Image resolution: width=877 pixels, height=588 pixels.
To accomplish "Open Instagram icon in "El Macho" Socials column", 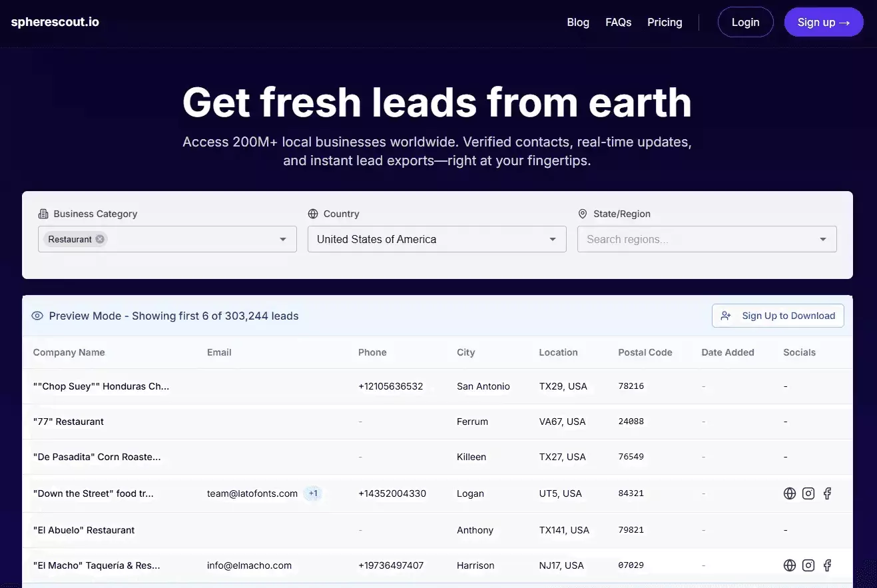I will click(x=808, y=565).
